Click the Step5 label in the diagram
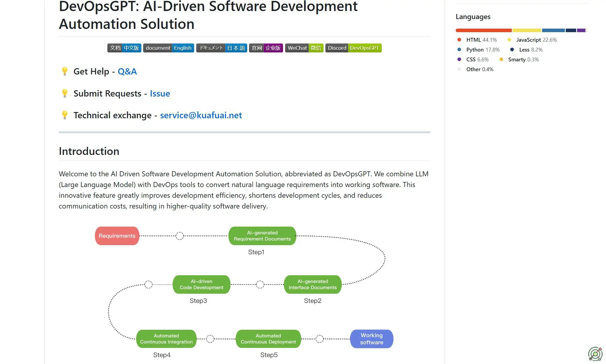 pyautogui.click(x=269, y=355)
